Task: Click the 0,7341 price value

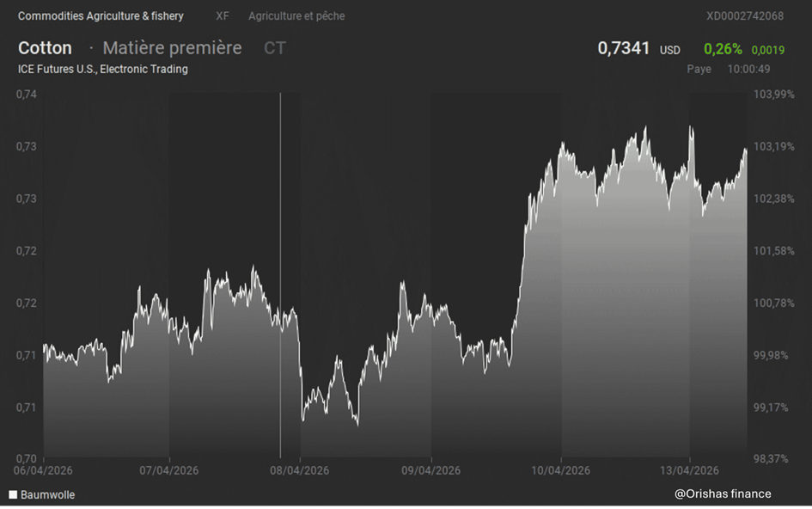Action: [624, 48]
